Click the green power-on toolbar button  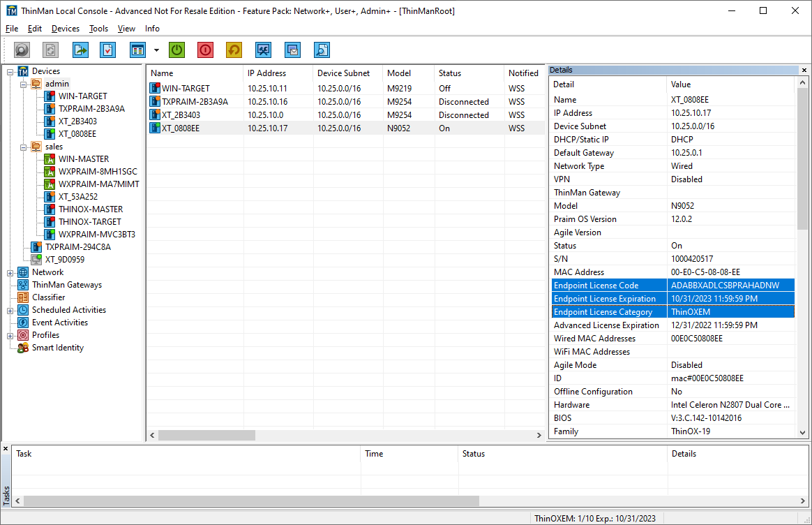tap(177, 50)
